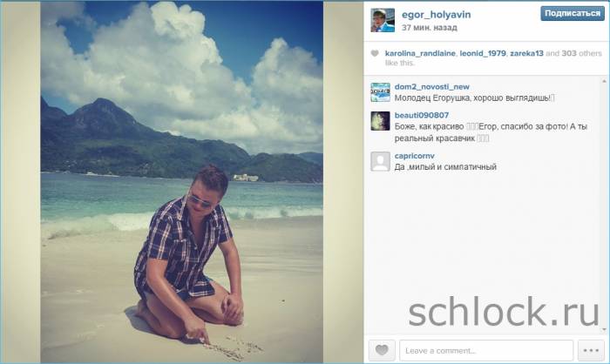Click the Подписаться follow button
The width and height of the screenshot is (610, 364).
[x=573, y=13]
